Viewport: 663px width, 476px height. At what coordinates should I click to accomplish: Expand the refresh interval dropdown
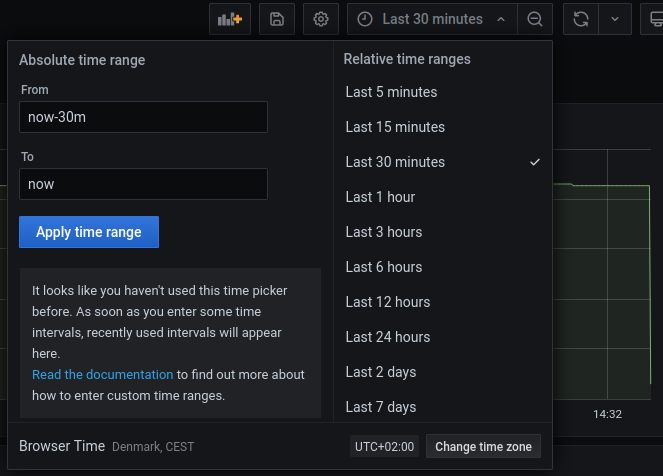pos(615,19)
